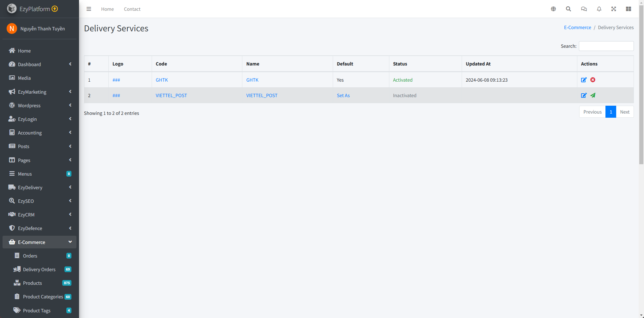Image resolution: width=644 pixels, height=318 pixels.
Task: Click Set As default for VIETTEL_POST
Action: pyautogui.click(x=343, y=95)
